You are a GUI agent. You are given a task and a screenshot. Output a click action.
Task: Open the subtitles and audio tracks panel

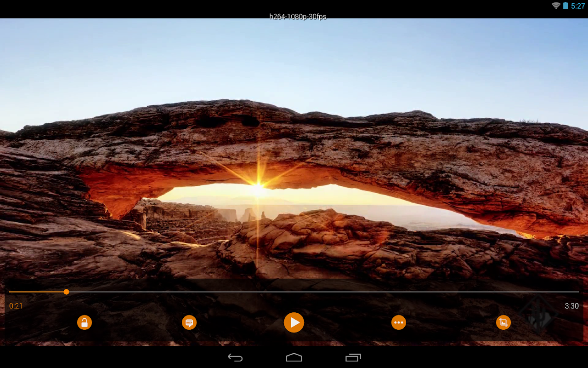(x=189, y=322)
